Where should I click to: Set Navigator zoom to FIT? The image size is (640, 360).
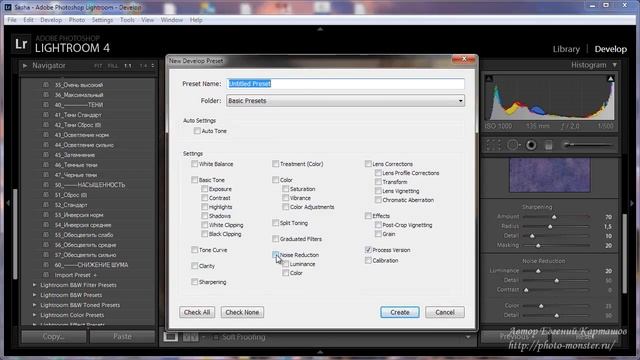pos(98,66)
